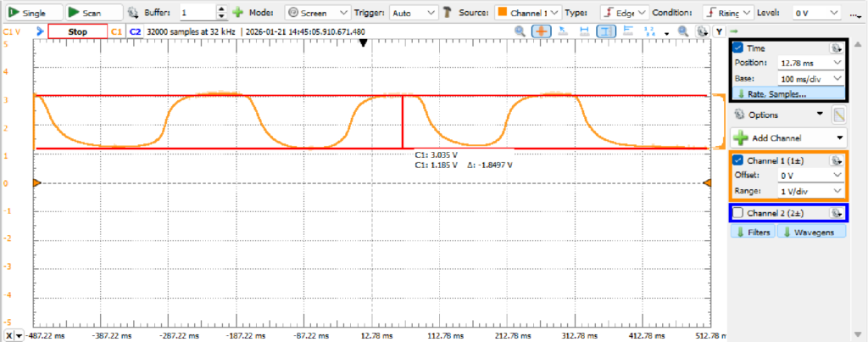Open the Mode dropdown showing Screen

point(317,13)
